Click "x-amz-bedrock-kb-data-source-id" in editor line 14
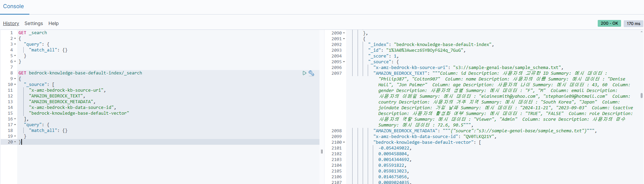Screen dimensions: 644x184 point(72,108)
